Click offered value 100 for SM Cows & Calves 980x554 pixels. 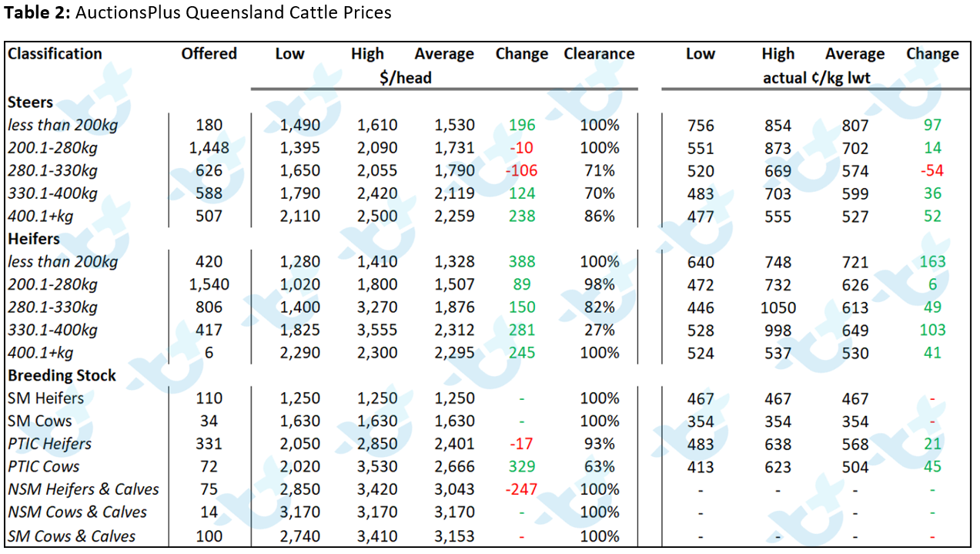pyautogui.click(x=209, y=536)
